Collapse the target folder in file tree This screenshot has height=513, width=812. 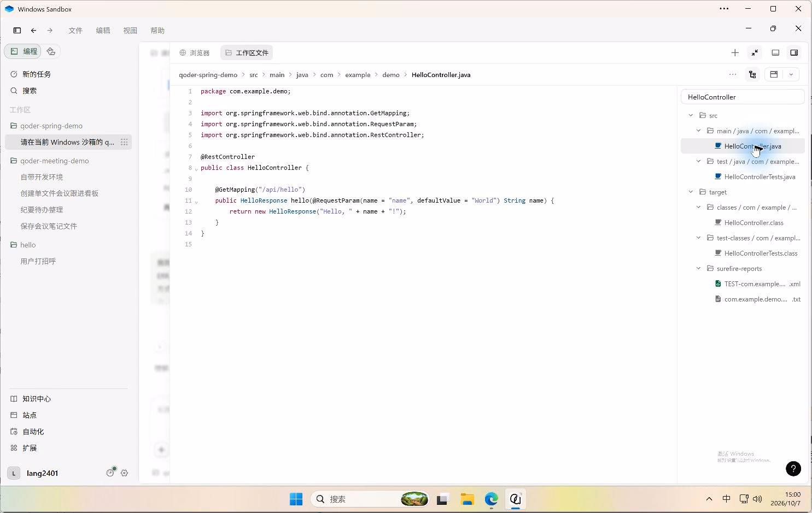tap(691, 192)
